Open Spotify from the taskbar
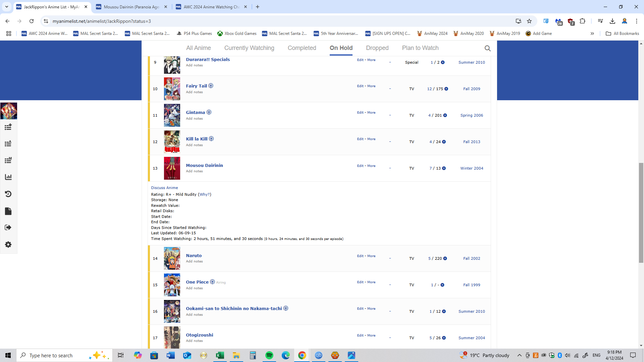Viewport: 644px width, 362px height. [x=269, y=355]
